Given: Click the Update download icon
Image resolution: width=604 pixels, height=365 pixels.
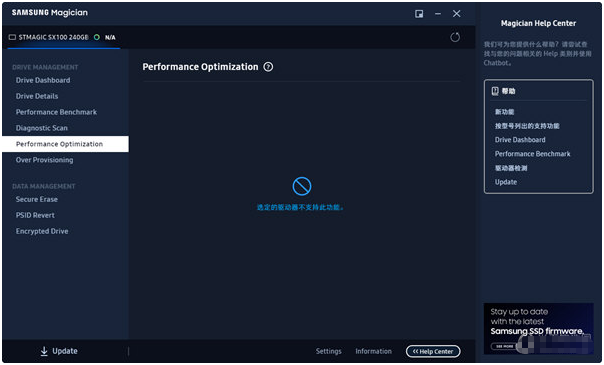Looking at the screenshot, I should 44,351.
